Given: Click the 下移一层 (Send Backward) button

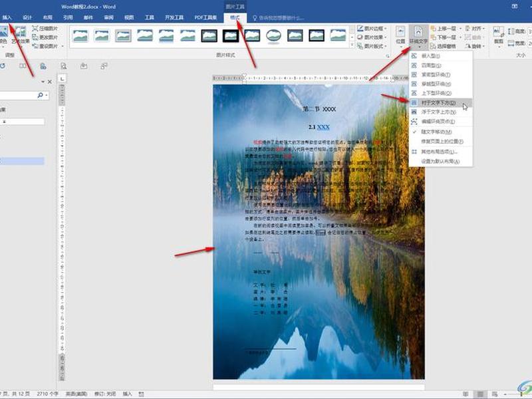Looking at the screenshot, I should pos(443,37).
